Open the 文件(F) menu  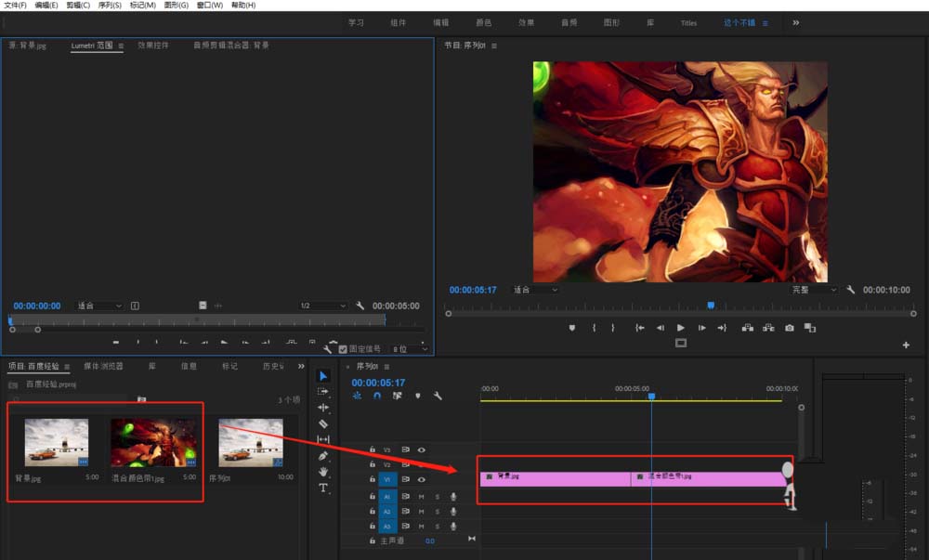point(15,5)
